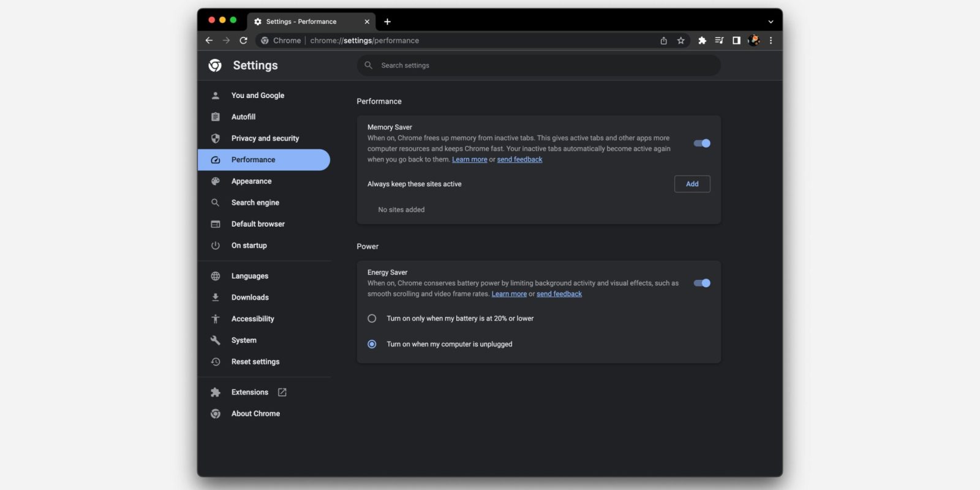This screenshot has height=490, width=980.
Task: Click the share icon in address bar
Action: 663,40
